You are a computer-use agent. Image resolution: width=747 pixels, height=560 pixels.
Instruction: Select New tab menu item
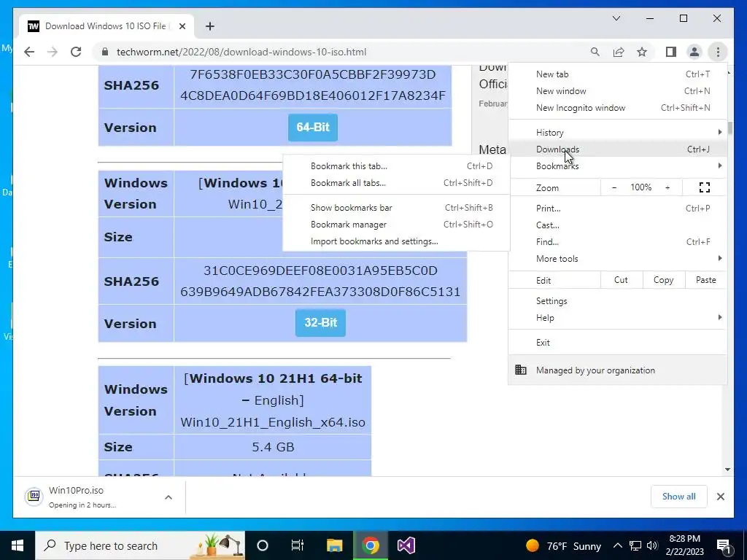pyautogui.click(x=618, y=74)
